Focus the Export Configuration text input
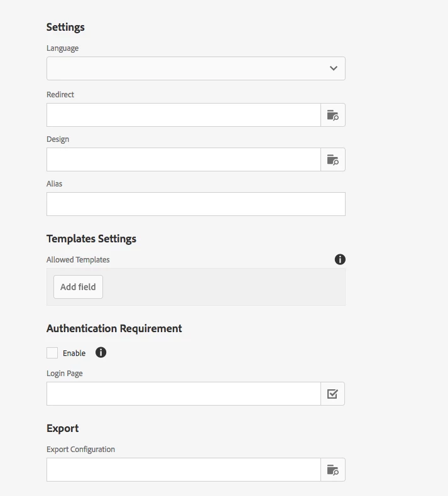Viewport: 448px width, 496px height. (183, 470)
